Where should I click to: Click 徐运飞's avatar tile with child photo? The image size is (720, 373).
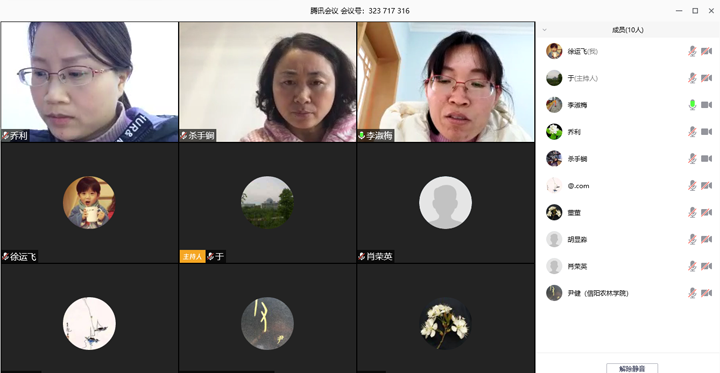coord(89,203)
